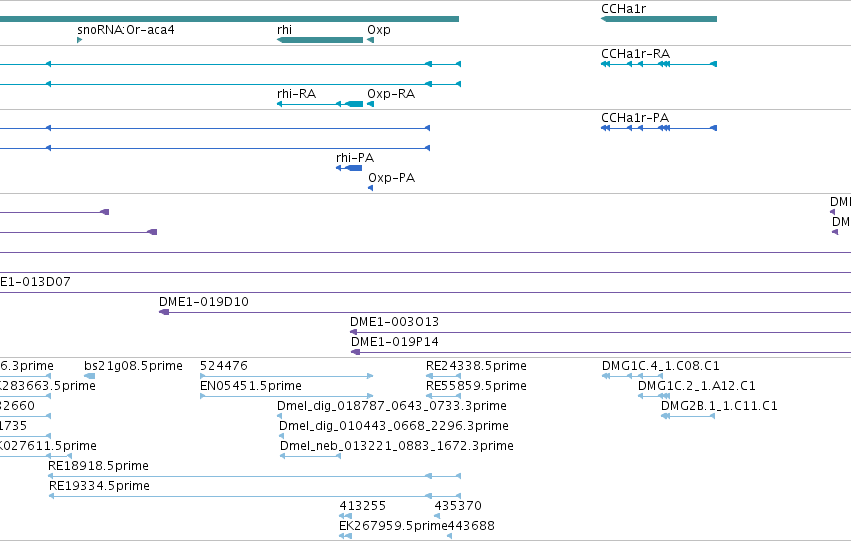The width and height of the screenshot is (851, 541).
Task: Click the rhi-PA thick exon block
Action: 354,168
